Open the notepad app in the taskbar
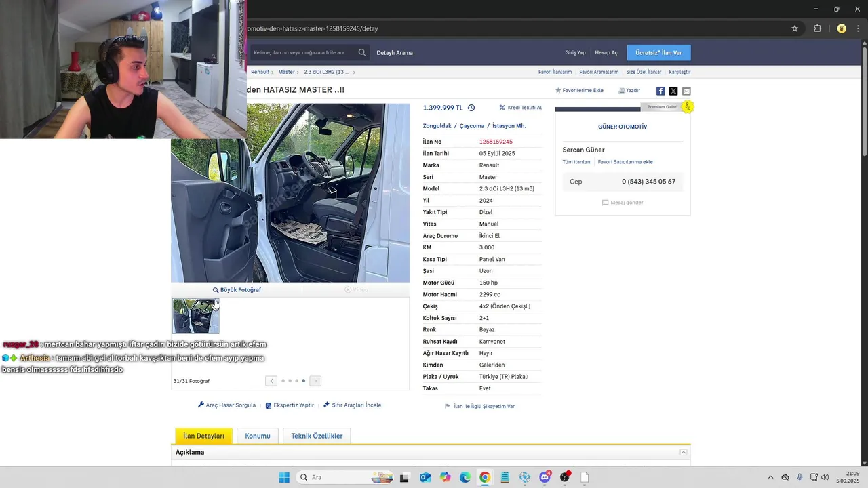This screenshot has width=868, height=488. 505,477
